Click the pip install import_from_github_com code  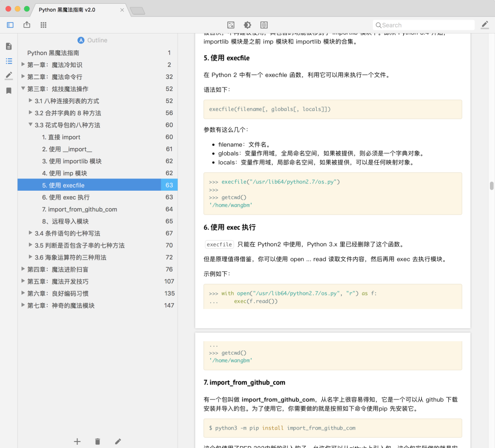point(333,428)
